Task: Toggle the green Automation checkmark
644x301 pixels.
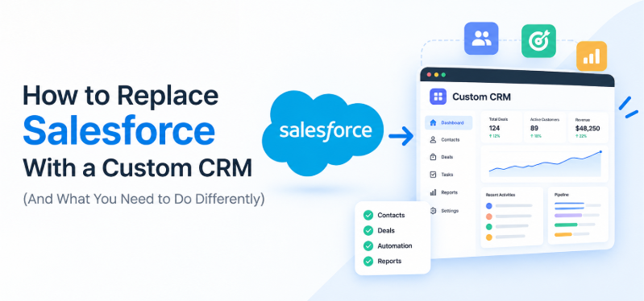Action: [x=368, y=246]
